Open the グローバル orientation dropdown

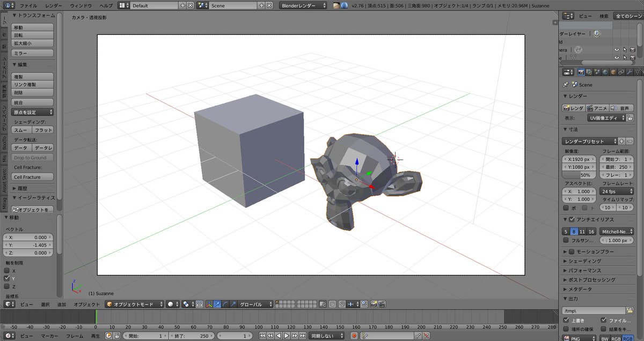click(255, 304)
